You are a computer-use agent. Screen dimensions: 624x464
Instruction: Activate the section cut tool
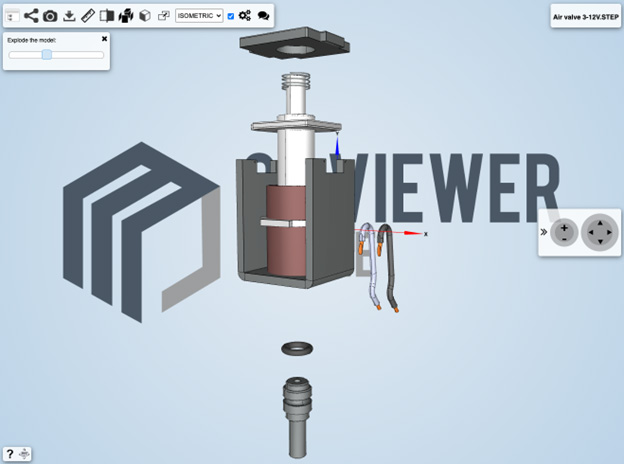107,16
